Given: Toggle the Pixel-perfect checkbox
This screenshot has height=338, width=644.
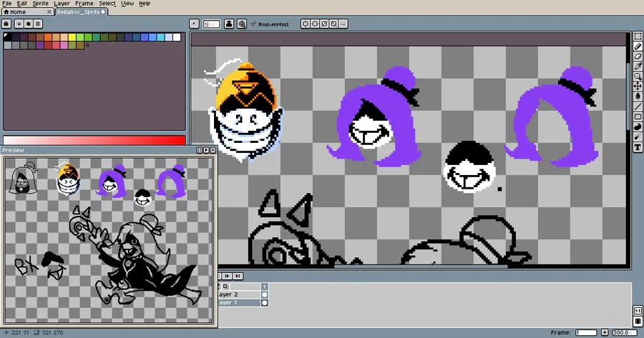Looking at the screenshot, I should point(270,24).
